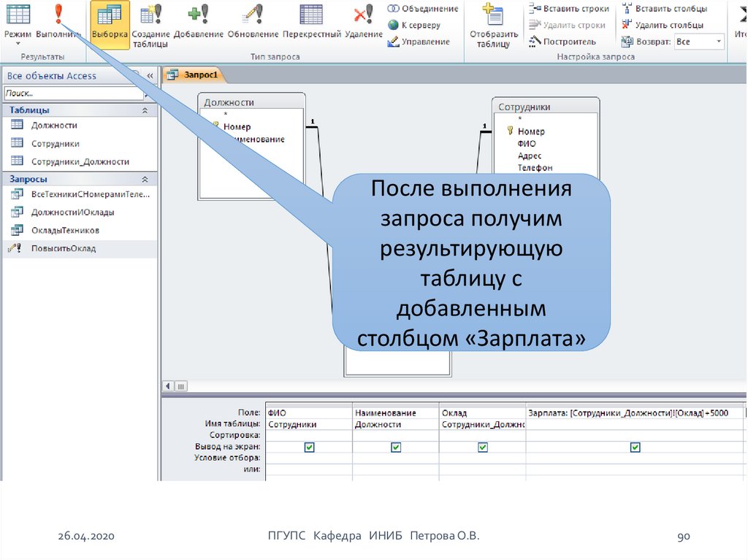
Task: Collapse the Запросы group in navigation pane
Action: tap(145, 179)
